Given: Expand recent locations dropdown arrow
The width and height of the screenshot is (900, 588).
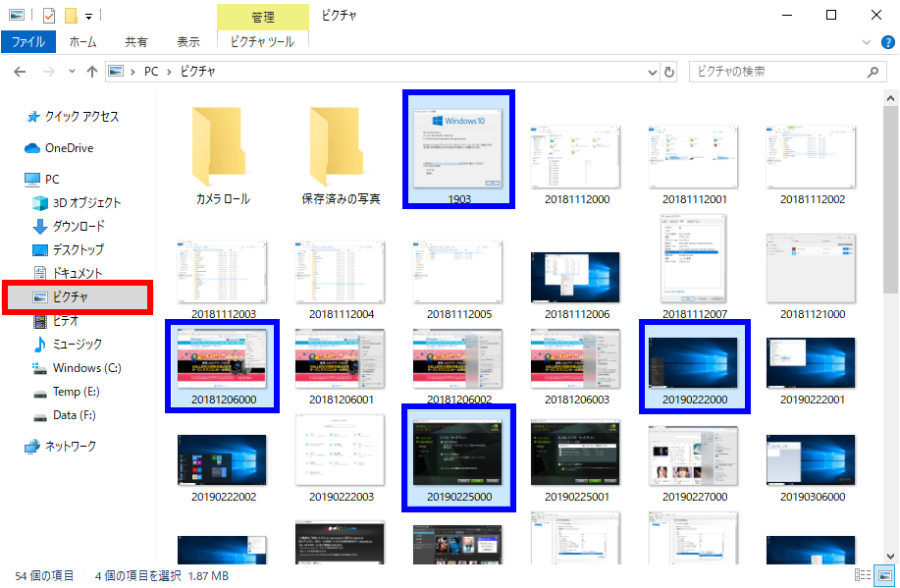Looking at the screenshot, I should point(72,72).
